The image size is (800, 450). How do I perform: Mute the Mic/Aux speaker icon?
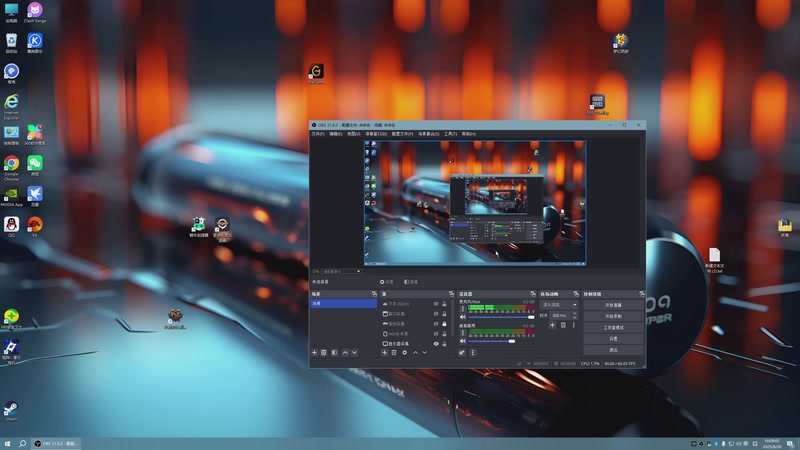(463, 317)
